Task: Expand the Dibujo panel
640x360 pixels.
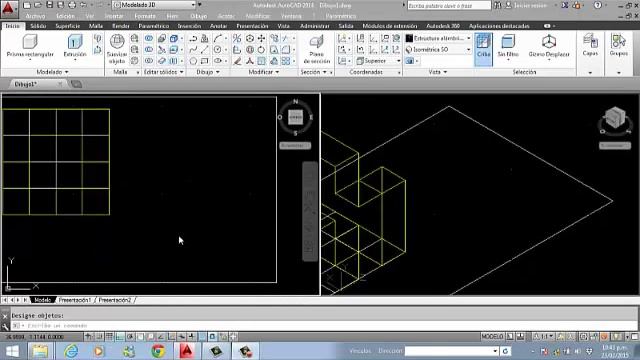Action: click(x=208, y=72)
